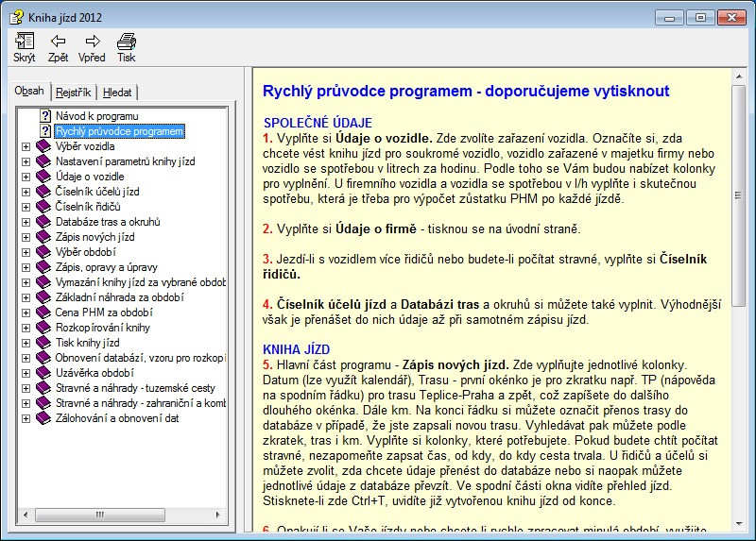This screenshot has width=756, height=541.
Task: Click the KNIHA JÍZD section heading
Action: tap(296, 349)
